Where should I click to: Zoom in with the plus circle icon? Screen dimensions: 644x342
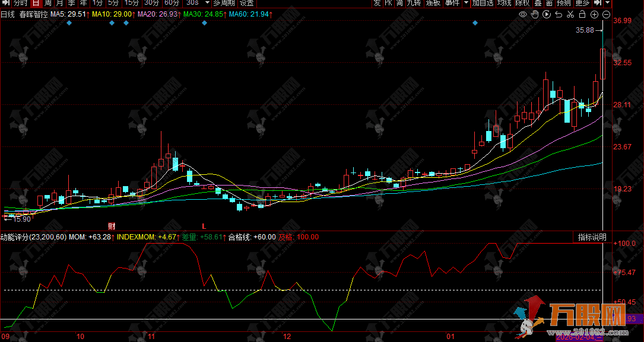[x=594, y=14]
